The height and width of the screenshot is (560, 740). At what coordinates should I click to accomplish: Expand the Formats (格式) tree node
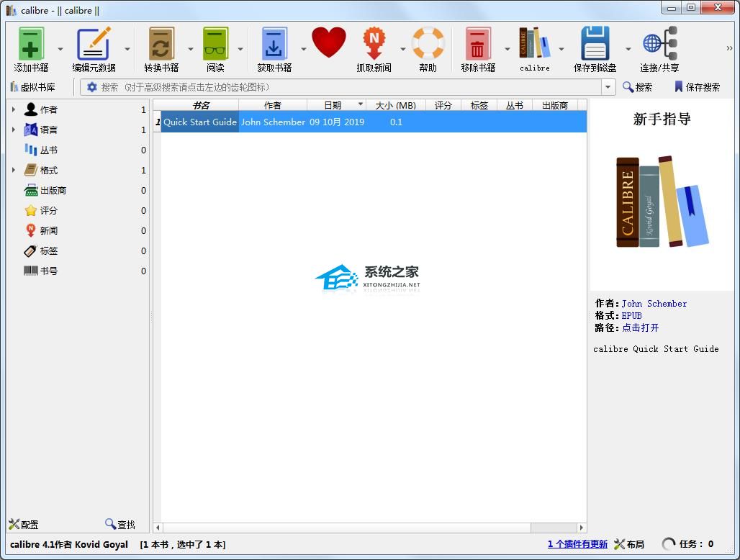pyautogui.click(x=13, y=171)
